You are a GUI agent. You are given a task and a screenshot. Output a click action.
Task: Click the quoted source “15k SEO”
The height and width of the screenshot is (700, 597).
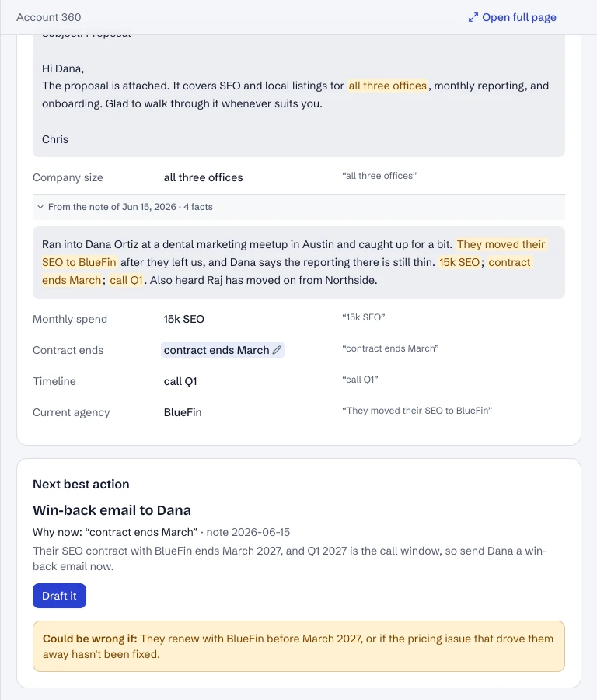coord(364,317)
